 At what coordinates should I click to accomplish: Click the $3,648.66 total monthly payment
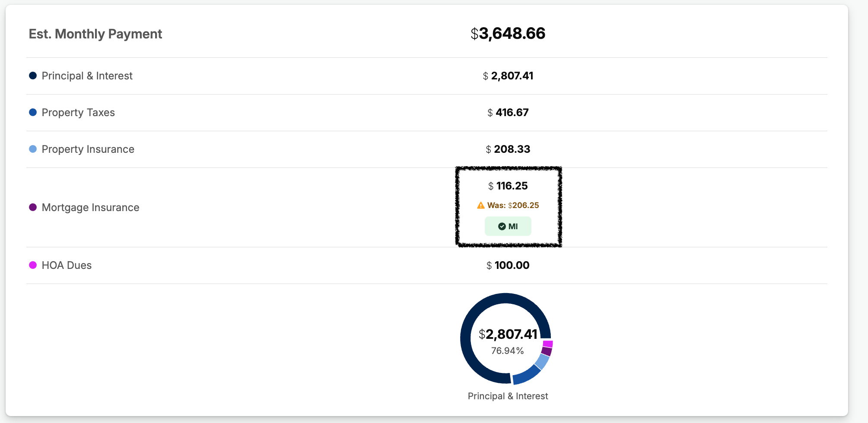[508, 34]
